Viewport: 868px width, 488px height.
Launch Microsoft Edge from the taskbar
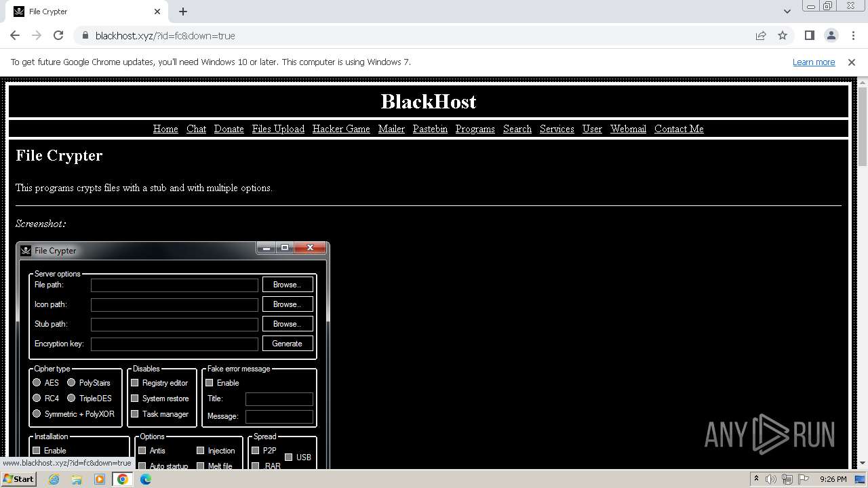pyautogui.click(x=146, y=479)
